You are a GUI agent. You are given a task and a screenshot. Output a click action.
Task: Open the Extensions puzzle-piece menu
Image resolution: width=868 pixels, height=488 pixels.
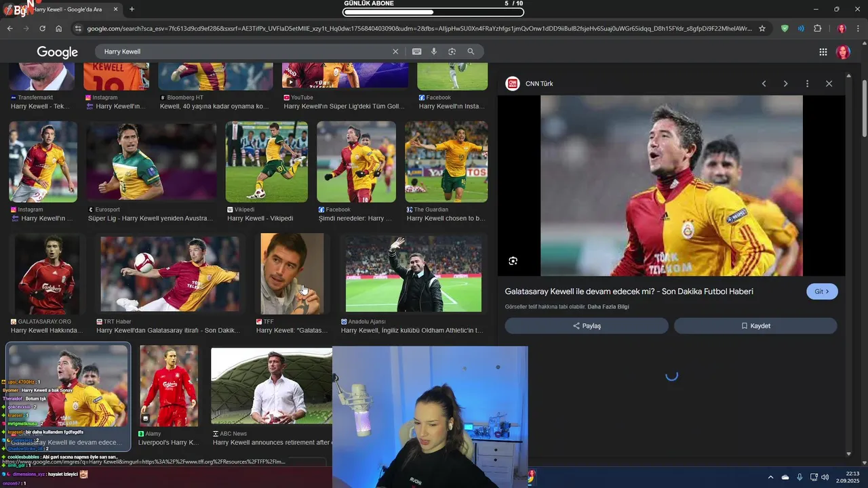click(817, 28)
